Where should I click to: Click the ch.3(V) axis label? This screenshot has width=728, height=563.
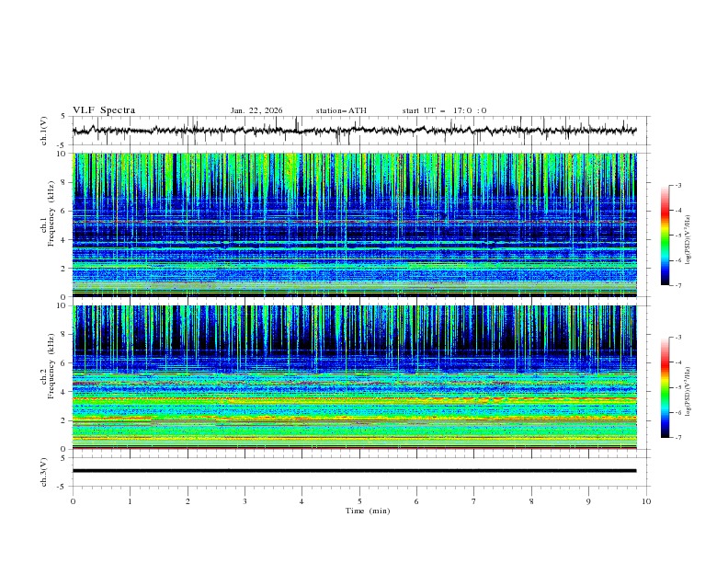coord(44,471)
